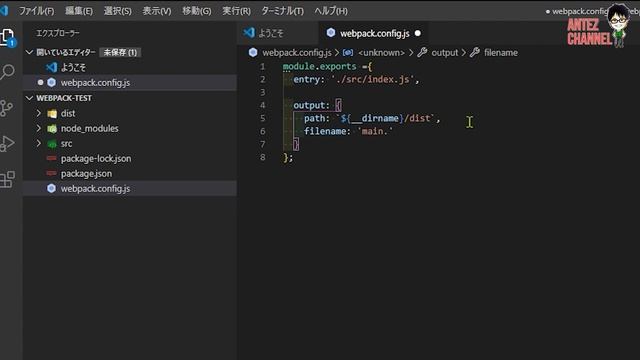Image resolution: width=640 pixels, height=360 pixels.
Task: Collapse the 開いているエディター section
Action: coord(29,52)
